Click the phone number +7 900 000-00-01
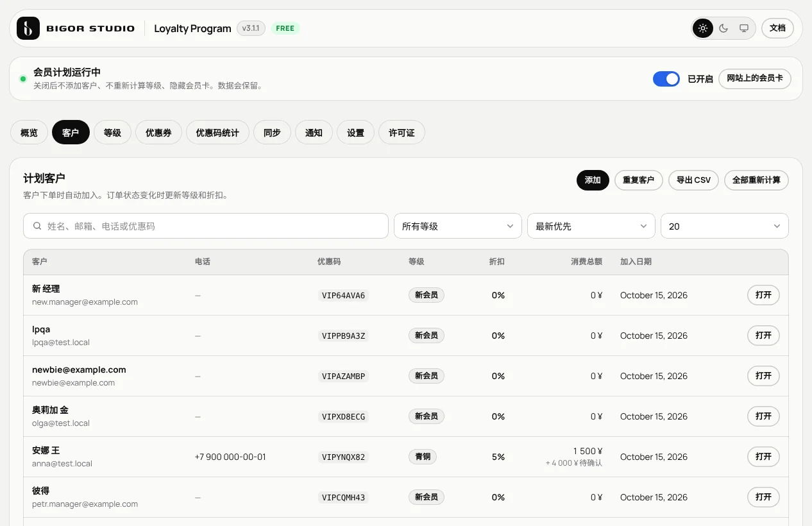The image size is (812, 526). 230,457
